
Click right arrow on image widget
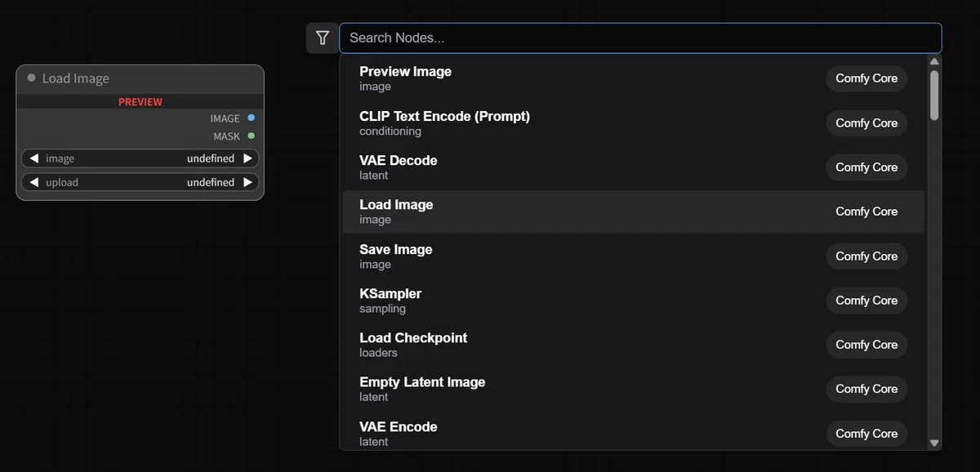247,158
